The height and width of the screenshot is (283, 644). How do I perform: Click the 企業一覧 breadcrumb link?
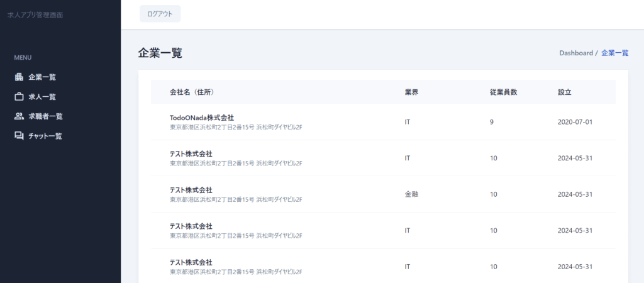coord(614,53)
